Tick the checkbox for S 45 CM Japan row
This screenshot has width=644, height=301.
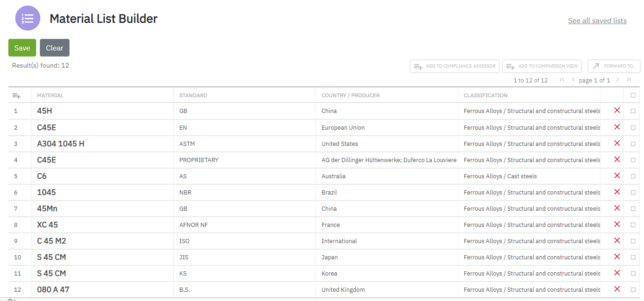[x=633, y=257]
